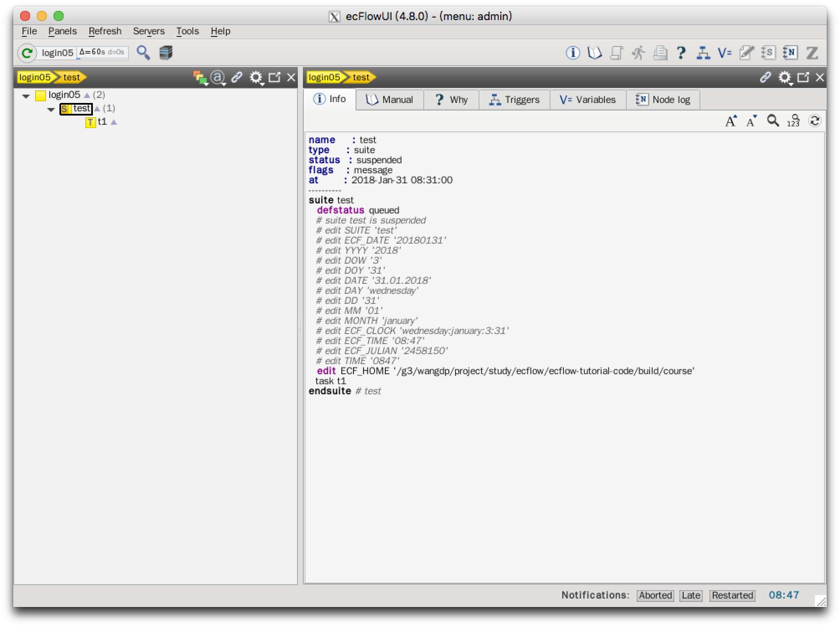The height and width of the screenshot is (627, 840).
Task: Open the Servers menu
Action: point(149,31)
